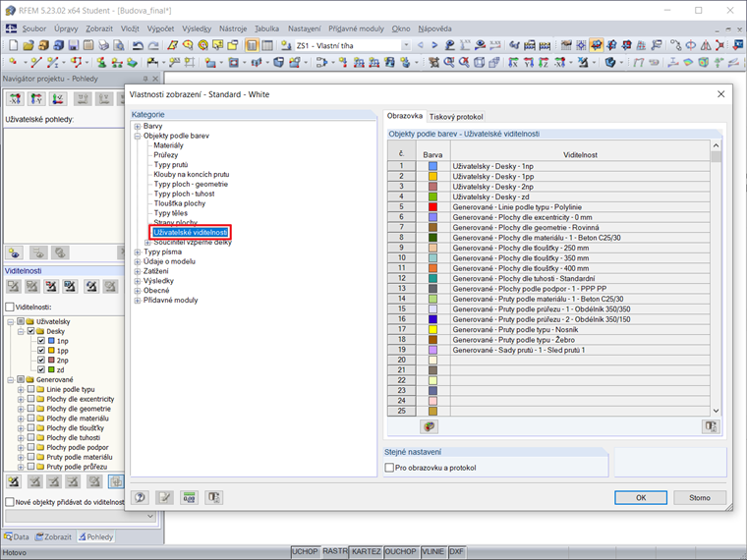This screenshot has width=747, height=560.
Task: Check Nové objekty přidávat do viditelností
Action: 10,502
